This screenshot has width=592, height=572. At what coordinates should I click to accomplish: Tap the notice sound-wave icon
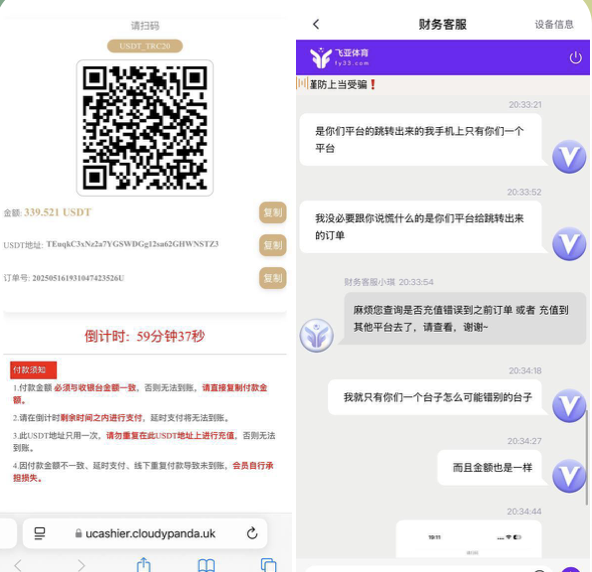pyautogui.click(x=302, y=83)
